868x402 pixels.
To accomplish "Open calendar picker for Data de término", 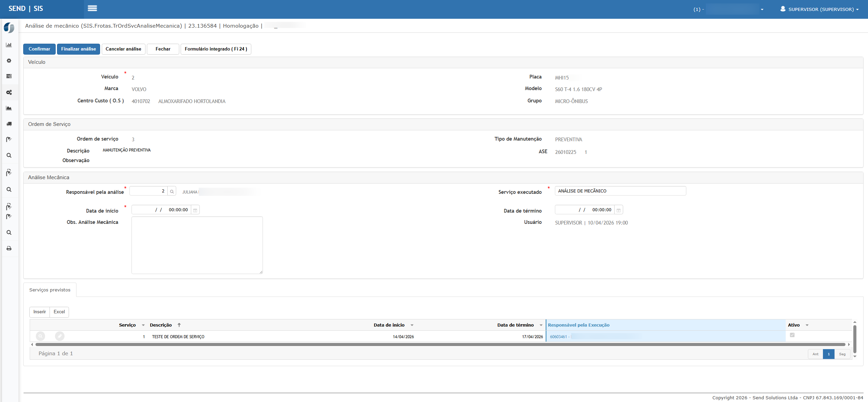I will coord(618,210).
